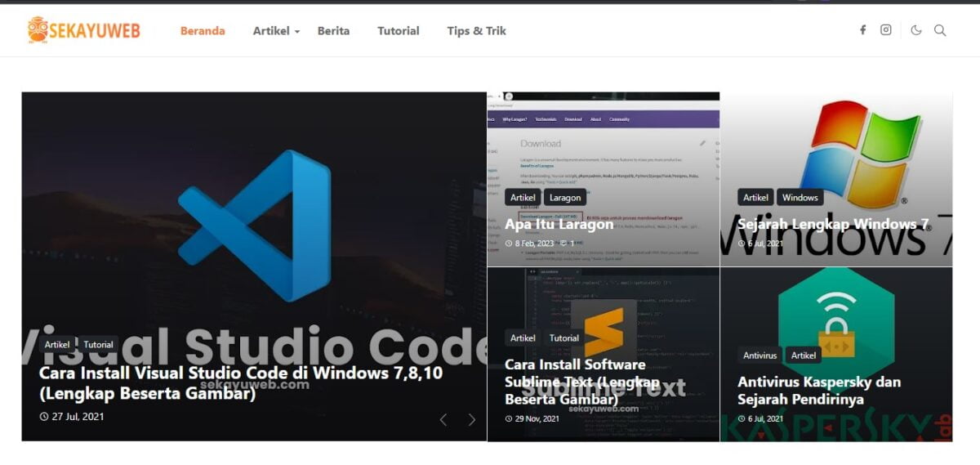The width and height of the screenshot is (980, 465).
Task: Open the Tutorial menu item
Action: point(399,31)
